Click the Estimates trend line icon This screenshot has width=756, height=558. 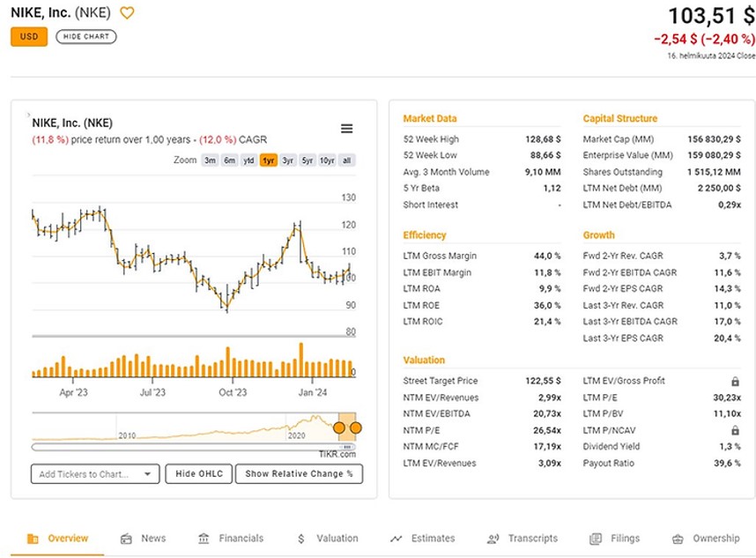[396, 539]
